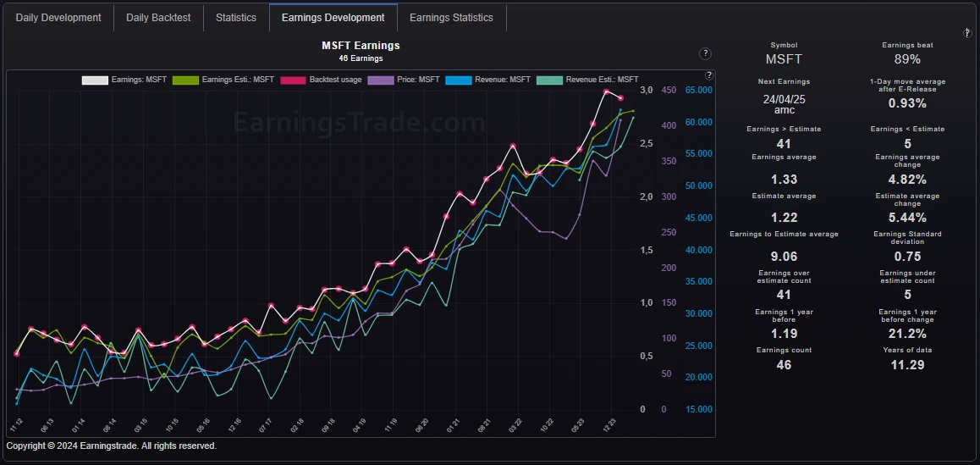Image resolution: width=980 pixels, height=465 pixels.
Task: Switch to the Daily Development tab
Action: (x=58, y=18)
